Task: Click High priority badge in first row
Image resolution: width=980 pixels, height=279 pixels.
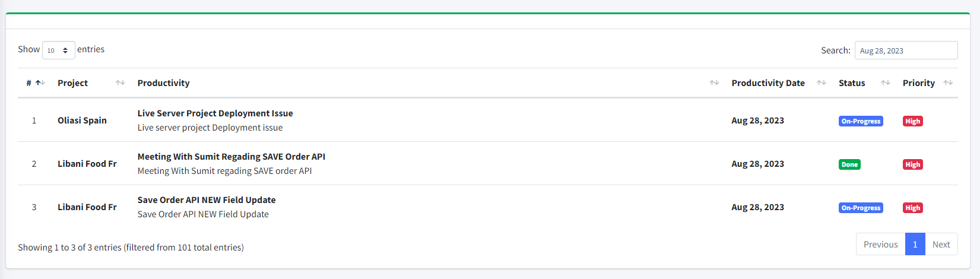Action: point(912,121)
